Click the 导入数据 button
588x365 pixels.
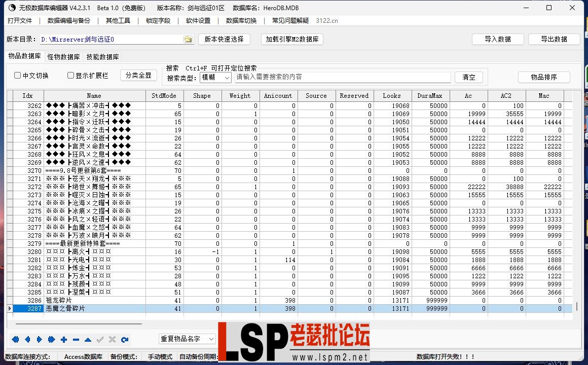click(498, 39)
